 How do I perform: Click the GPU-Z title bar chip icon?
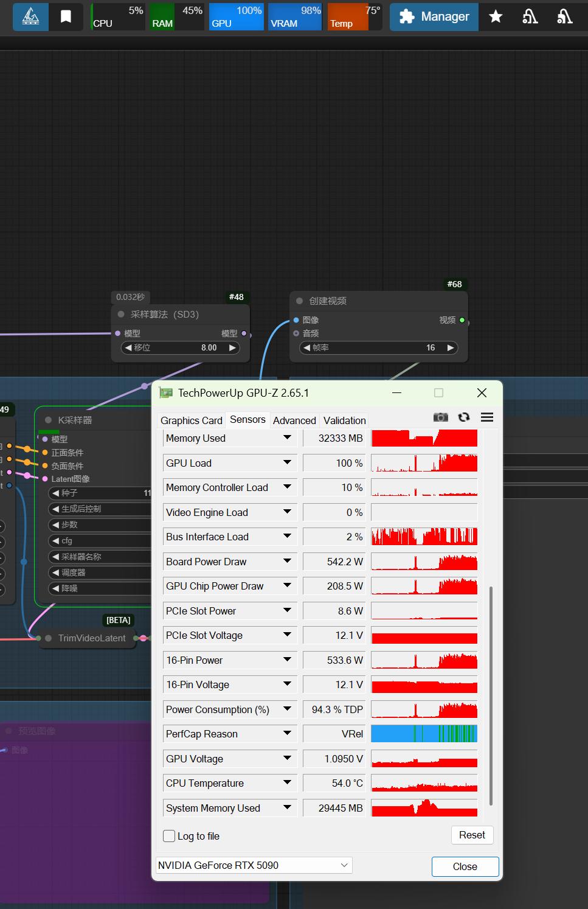click(x=166, y=393)
